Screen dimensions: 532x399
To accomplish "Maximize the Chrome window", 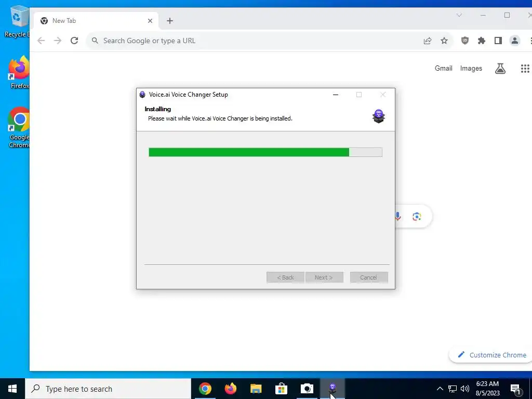I will 507,15.
